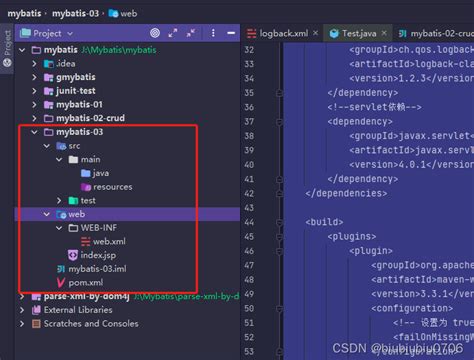This screenshot has width=474, height=360.
Task: Select pom.xml in project tree
Action: coord(86,283)
